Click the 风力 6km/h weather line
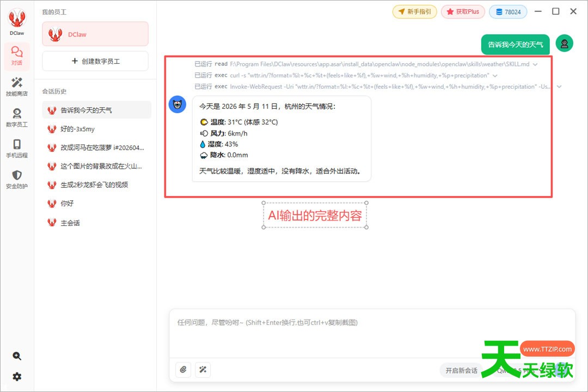The image size is (588, 392). 224,133
